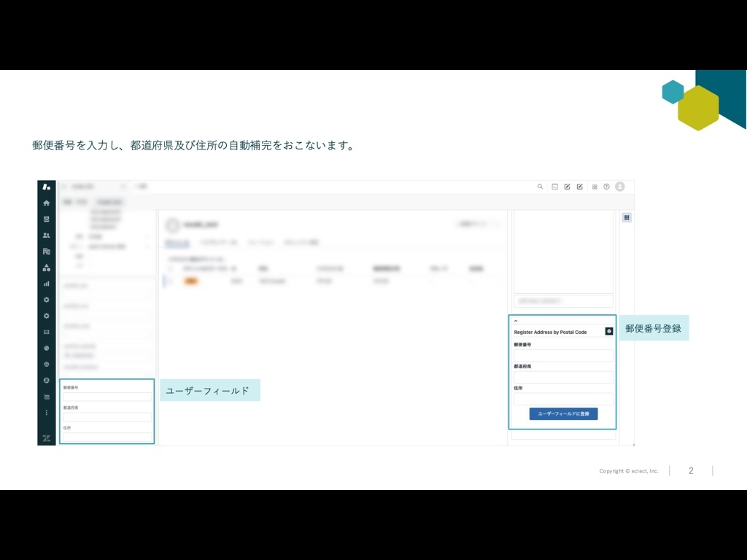This screenshot has height=560, width=747.
Task: Open the Views icon in the left sidebar
Action: point(46,220)
